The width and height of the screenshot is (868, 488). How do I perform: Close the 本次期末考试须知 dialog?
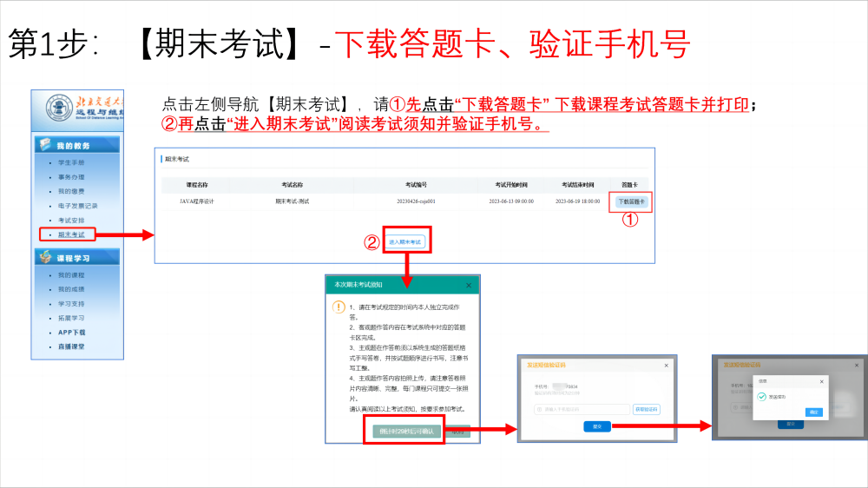coord(469,284)
